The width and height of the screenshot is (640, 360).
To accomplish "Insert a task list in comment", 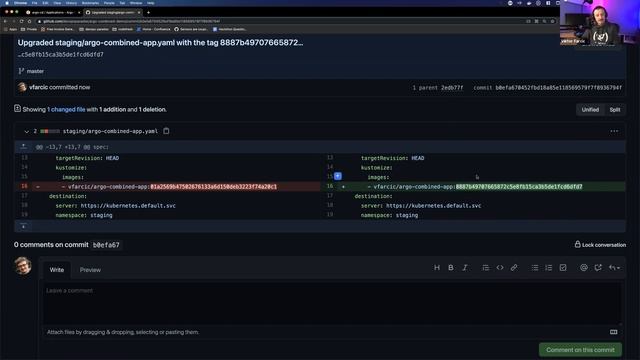I will [x=563, y=268].
